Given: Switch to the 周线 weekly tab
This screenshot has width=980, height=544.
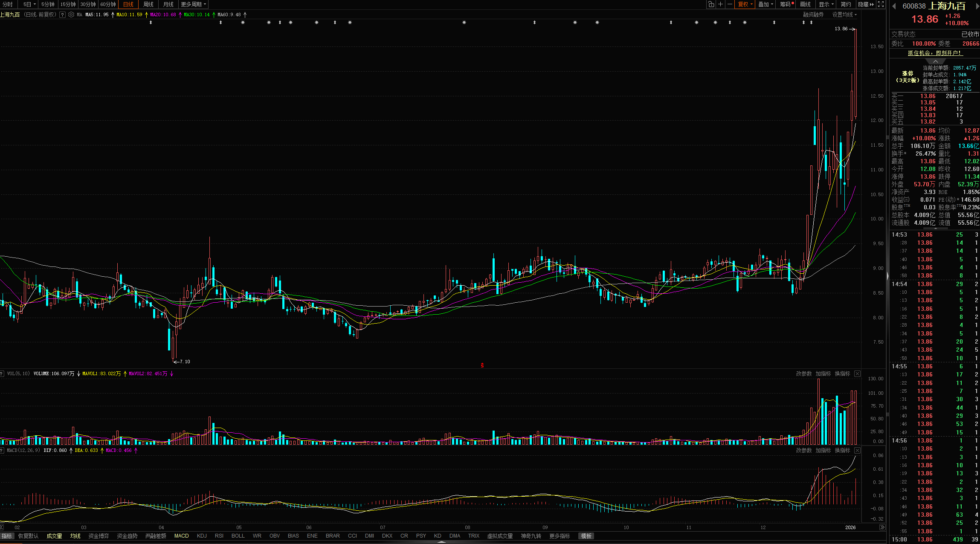Looking at the screenshot, I should (148, 4).
